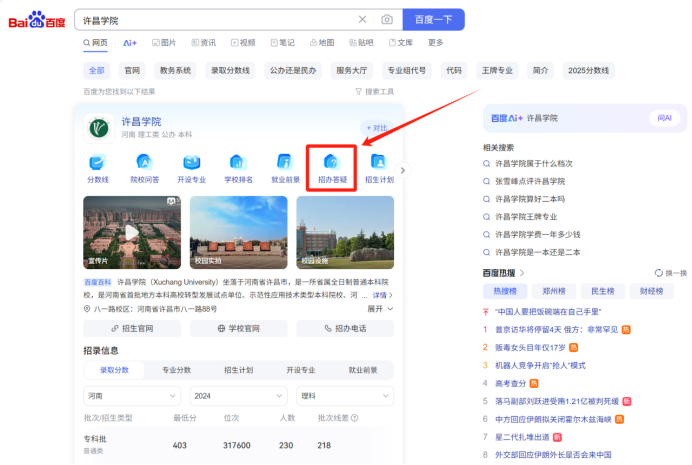
Task: Search 张雪峰点评许昌学院
Action: (530, 181)
